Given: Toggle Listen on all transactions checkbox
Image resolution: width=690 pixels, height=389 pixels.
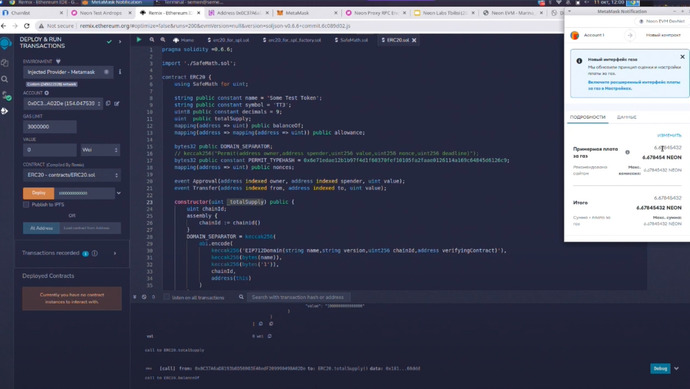Looking at the screenshot, I should click(x=166, y=297).
